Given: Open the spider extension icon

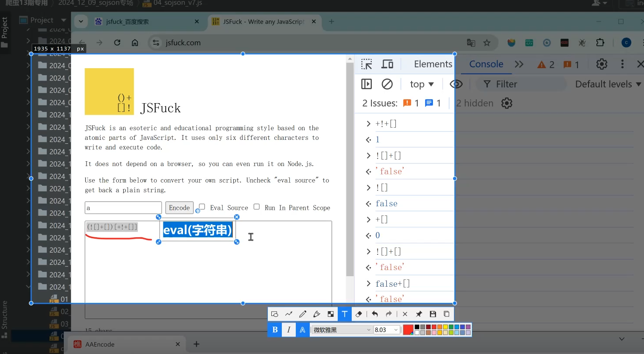Looking at the screenshot, I should tap(582, 42).
